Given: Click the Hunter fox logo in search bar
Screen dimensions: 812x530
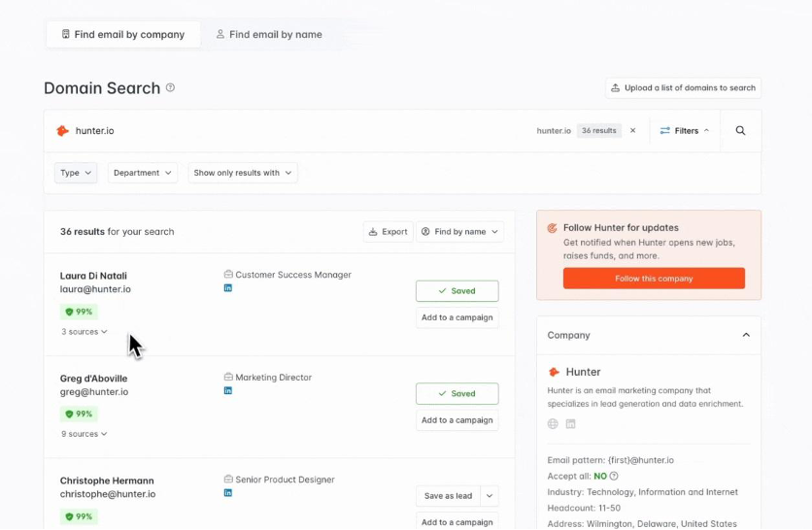Looking at the screenshot, I should click(x=63, y=130).
